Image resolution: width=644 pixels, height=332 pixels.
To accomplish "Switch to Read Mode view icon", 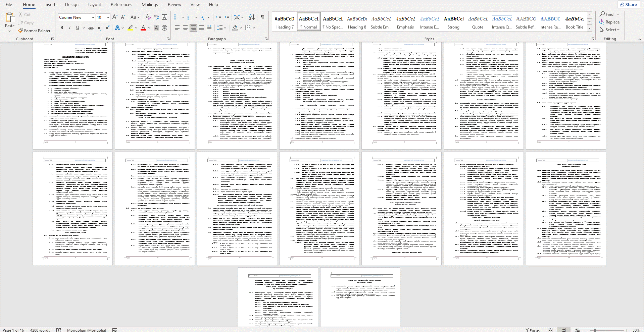I will tap(550, 330).
